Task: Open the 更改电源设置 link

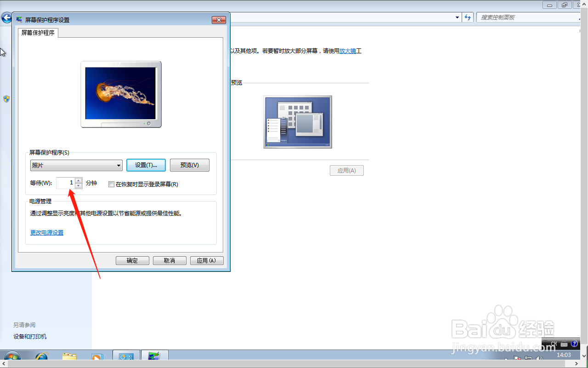Action: coord(47,233)
